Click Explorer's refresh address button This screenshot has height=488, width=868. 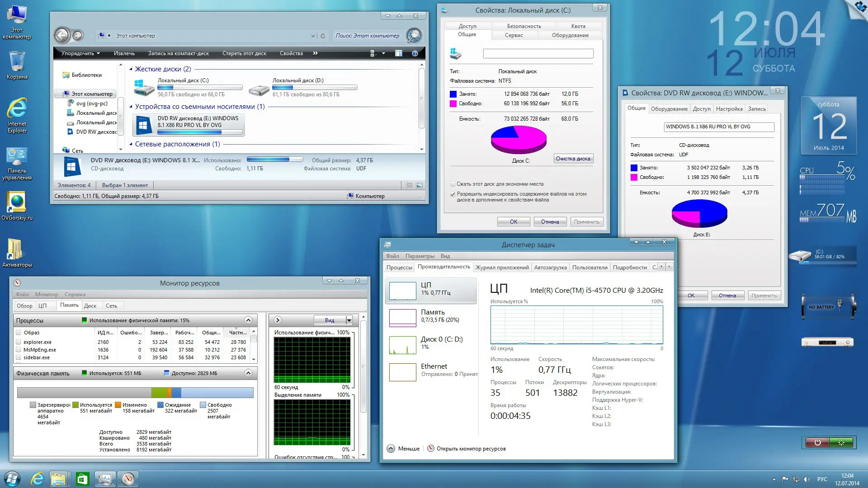point(323,36)
